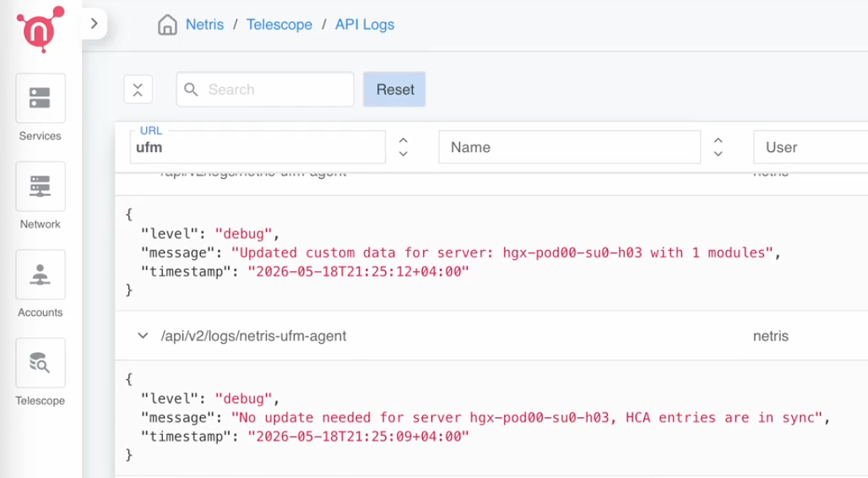Click the Services label in sidebar
Screen dimensions: 868x478
tap(40, 136)
